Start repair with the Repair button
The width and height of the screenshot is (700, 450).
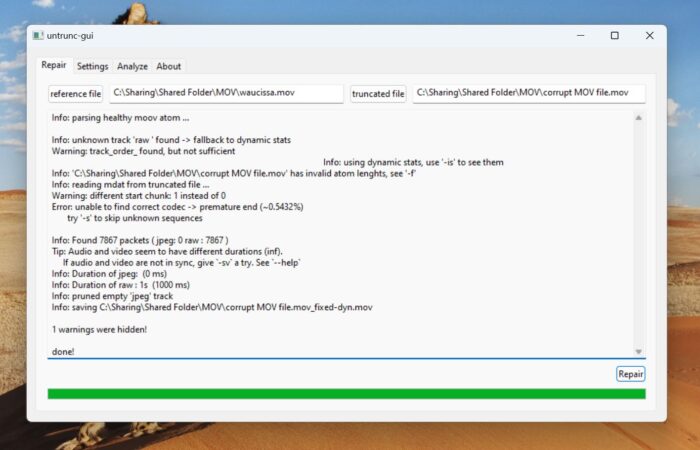pyautogui.click(x=630, y=374)
